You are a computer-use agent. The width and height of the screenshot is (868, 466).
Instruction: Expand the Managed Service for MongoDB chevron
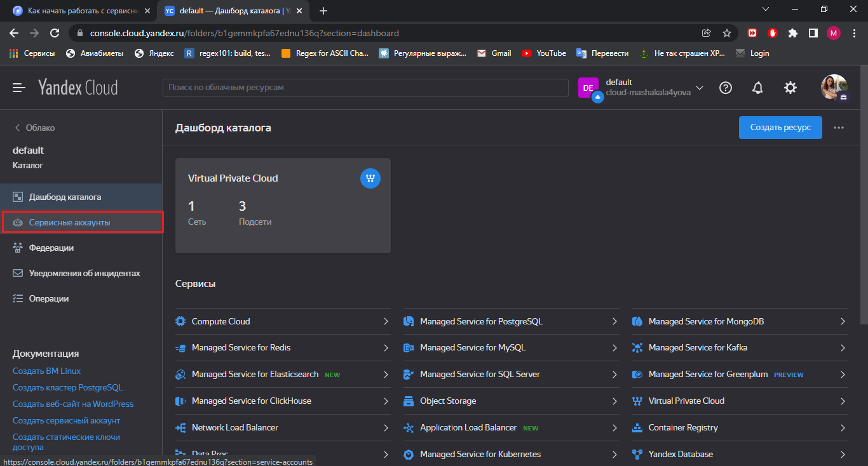(x=843, y=321)
